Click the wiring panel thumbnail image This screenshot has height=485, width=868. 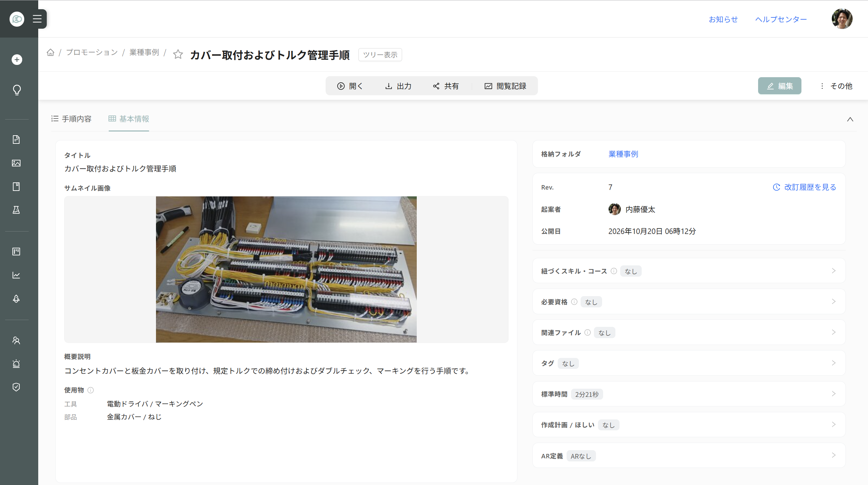click(x=286, y=269)
